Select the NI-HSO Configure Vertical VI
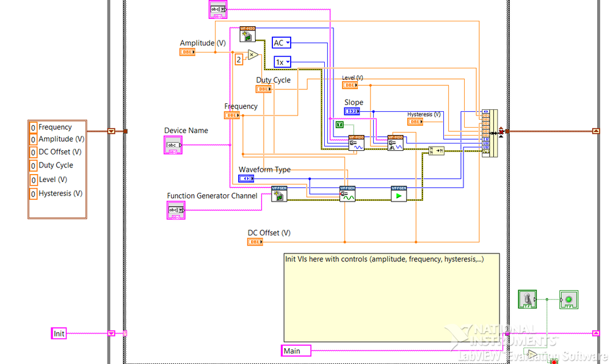 coord(357,143)
